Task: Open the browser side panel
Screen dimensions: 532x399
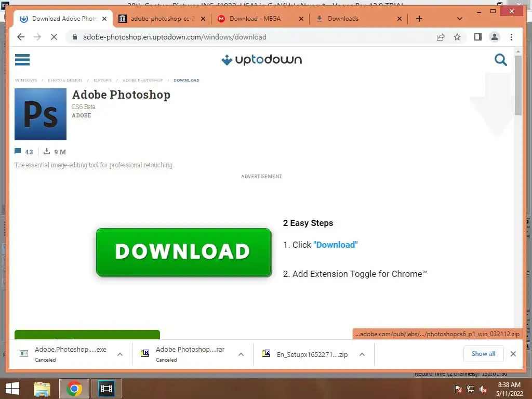Action: click(x=478, y=37)
